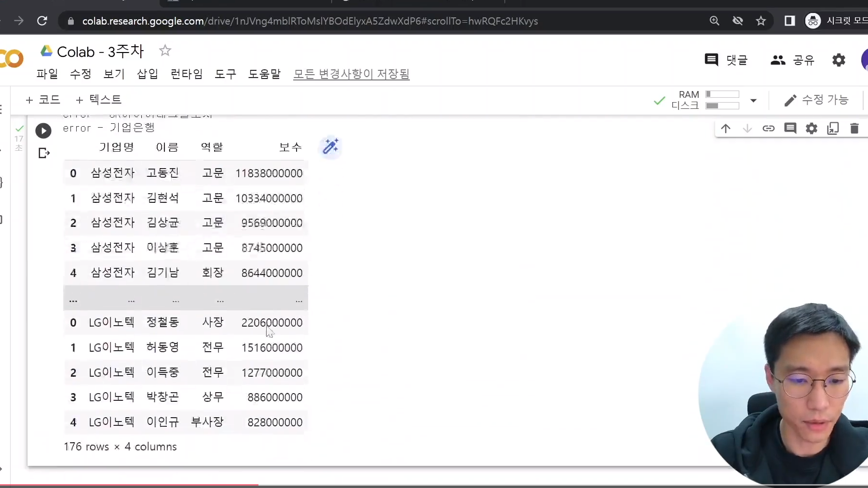
Task: Click the name 정철동
Action: click(x=163, y=322)
